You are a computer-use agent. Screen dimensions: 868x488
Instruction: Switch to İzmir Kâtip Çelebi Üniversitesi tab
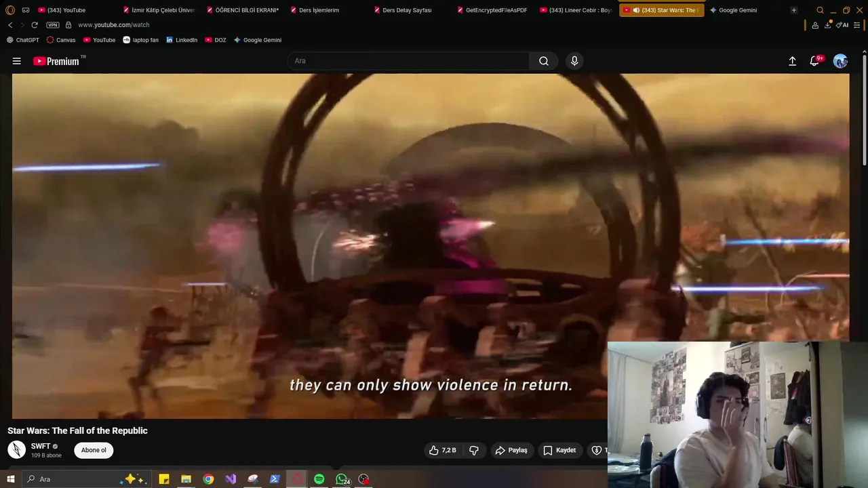coord(160,10)
